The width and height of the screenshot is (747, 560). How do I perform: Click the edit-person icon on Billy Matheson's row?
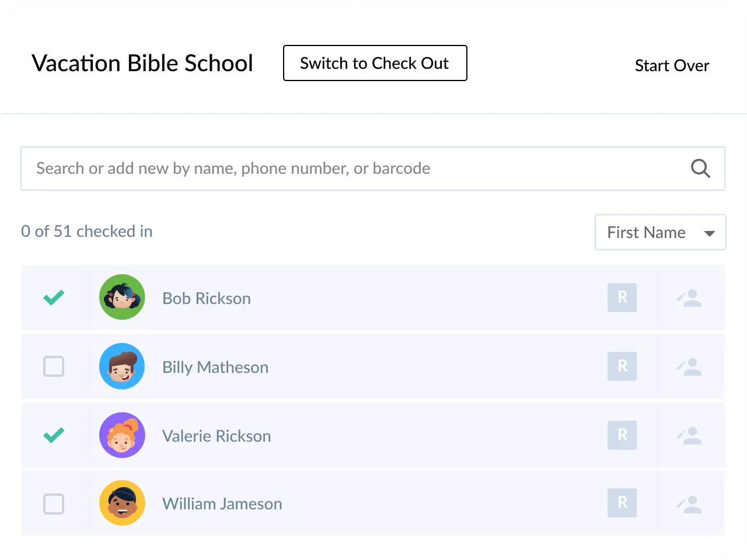pos(690,366)
